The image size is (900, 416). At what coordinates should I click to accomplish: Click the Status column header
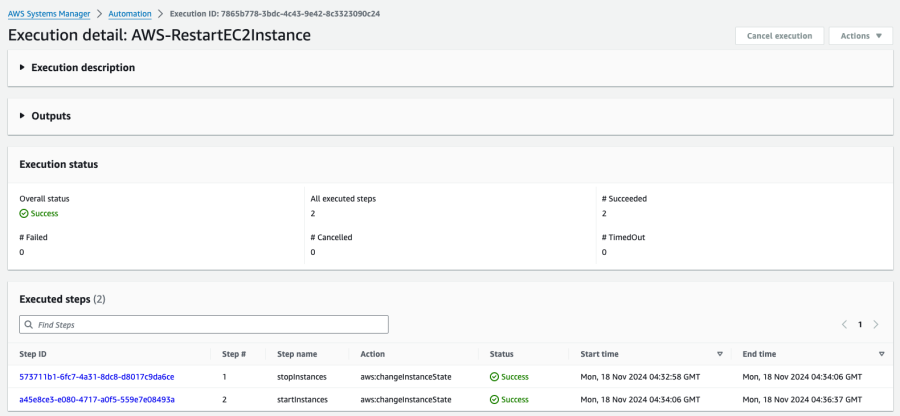click(x=501, y=354)
